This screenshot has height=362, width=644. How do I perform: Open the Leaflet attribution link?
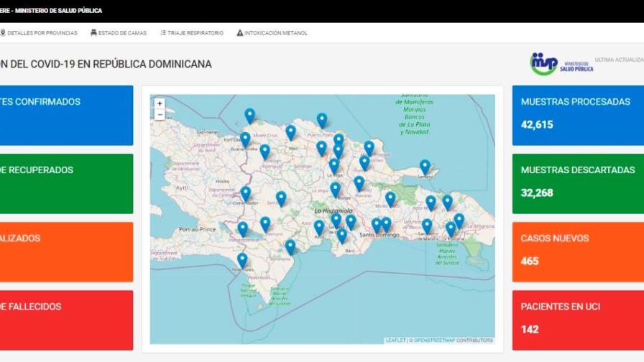click(x=395, y=340)
